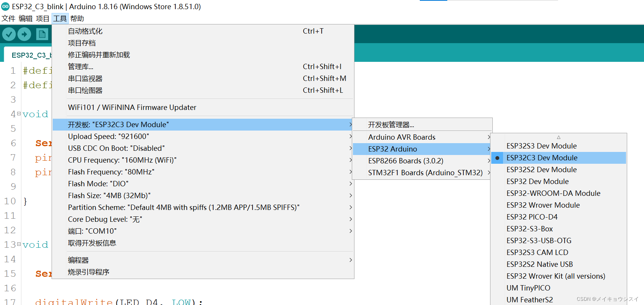This screenshot has height=305, width=644.
Task: Select ESP32S3 Dev Module board
Action: (x=558, y=146)
